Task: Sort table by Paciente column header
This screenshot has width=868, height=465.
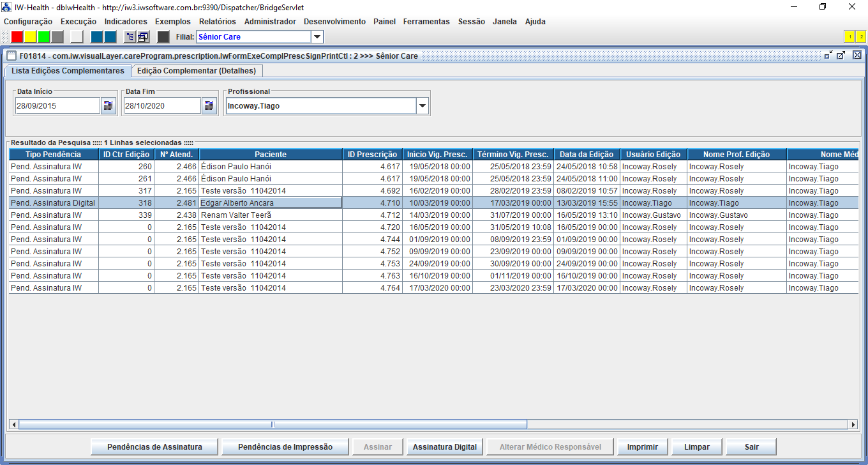Action: click(271, 155)
